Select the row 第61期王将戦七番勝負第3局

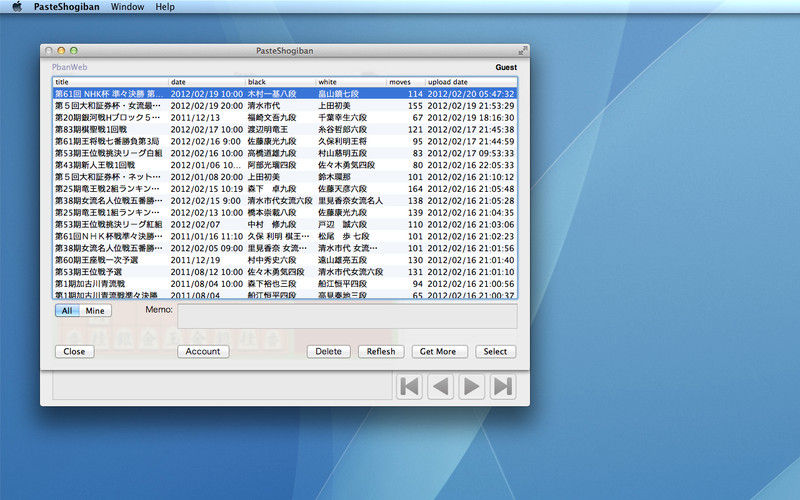point(285,141)
